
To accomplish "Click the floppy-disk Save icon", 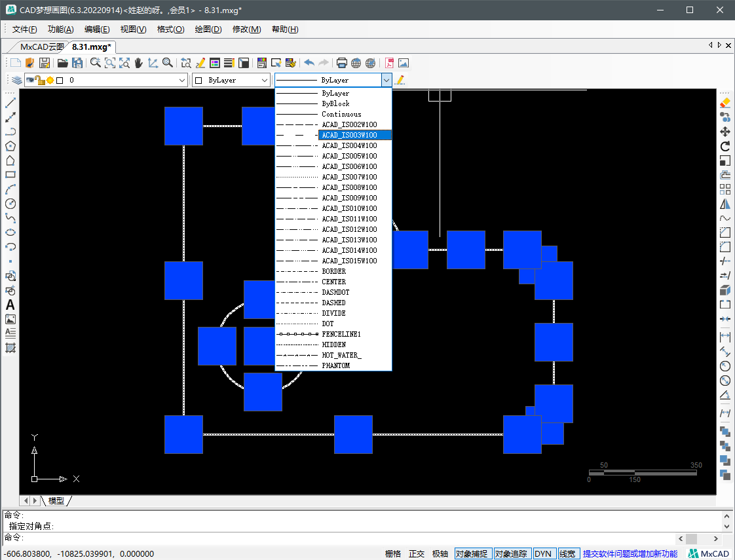I will tap(45, 63).
